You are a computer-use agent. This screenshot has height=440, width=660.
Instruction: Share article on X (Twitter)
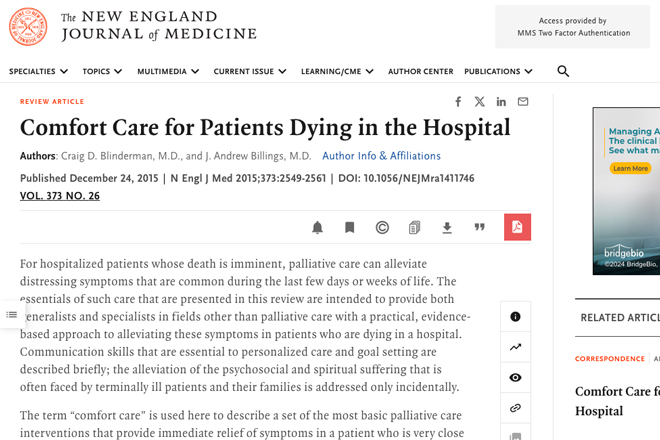click(480, 102)
